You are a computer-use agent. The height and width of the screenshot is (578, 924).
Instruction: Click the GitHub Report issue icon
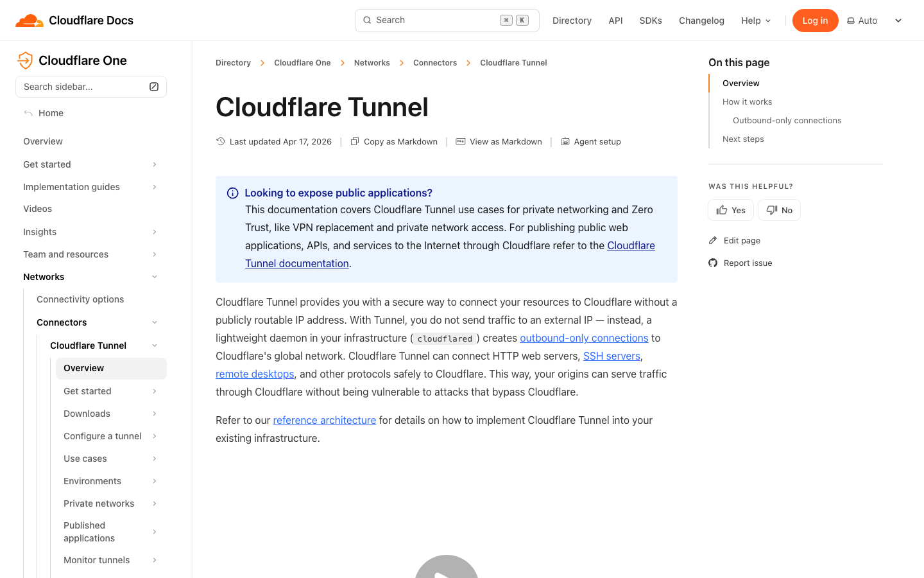click(x=713, y=263)
